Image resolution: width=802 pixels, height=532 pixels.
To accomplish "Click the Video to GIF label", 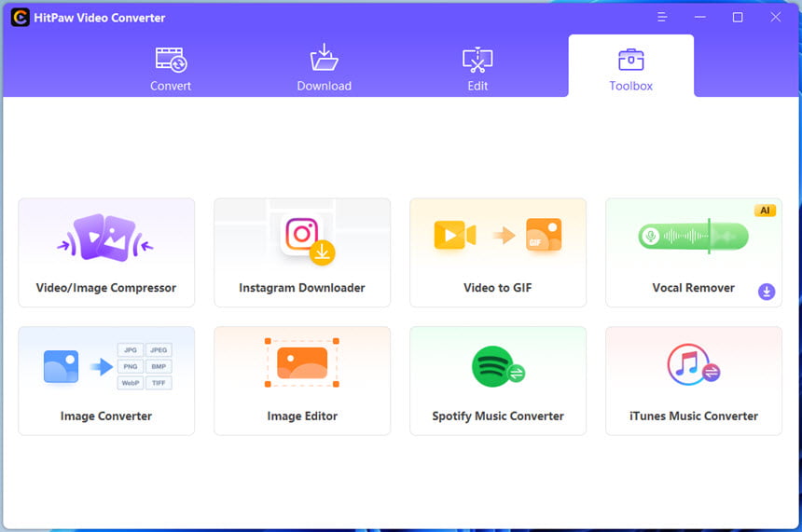I will point(498,288).
